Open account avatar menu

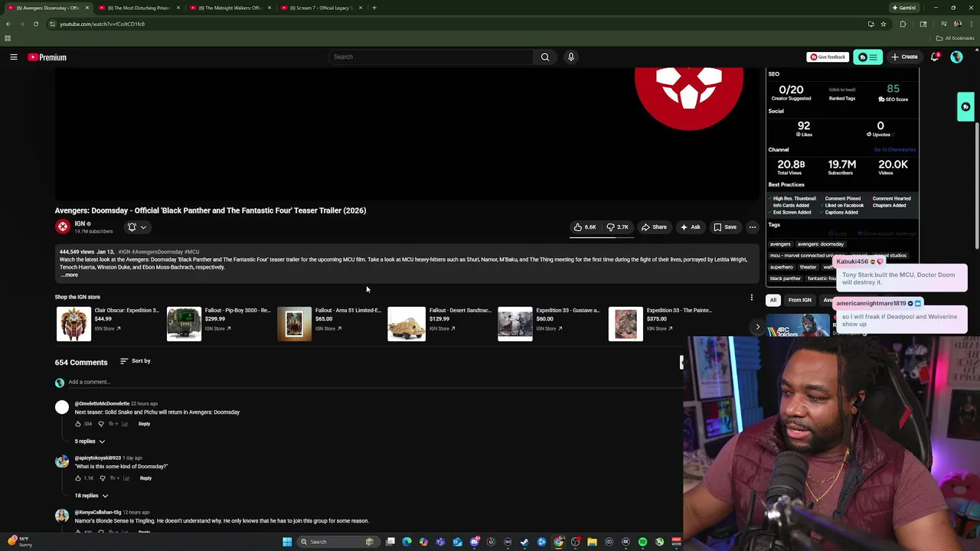coord(956,57)
